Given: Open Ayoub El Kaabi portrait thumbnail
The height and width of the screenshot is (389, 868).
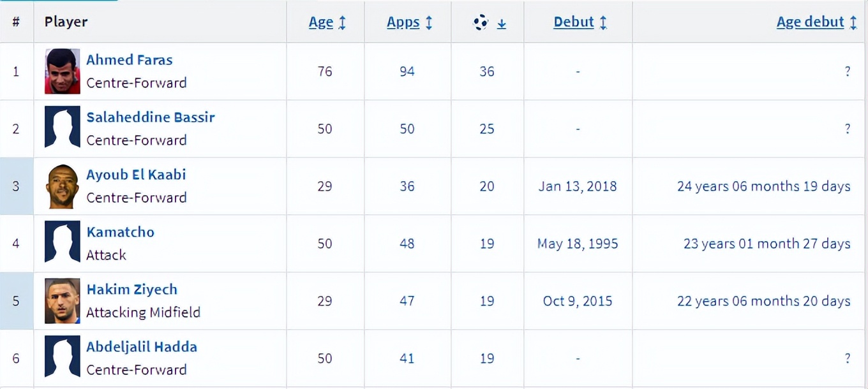Looking at the screenshot, I should coord(63,186).
